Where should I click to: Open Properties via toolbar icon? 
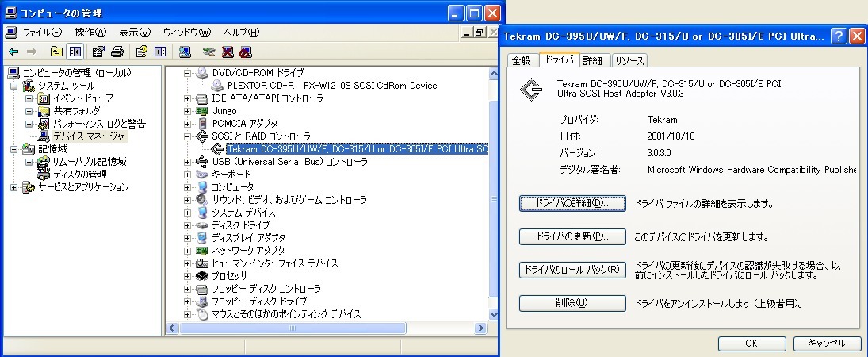pos(99,52)
